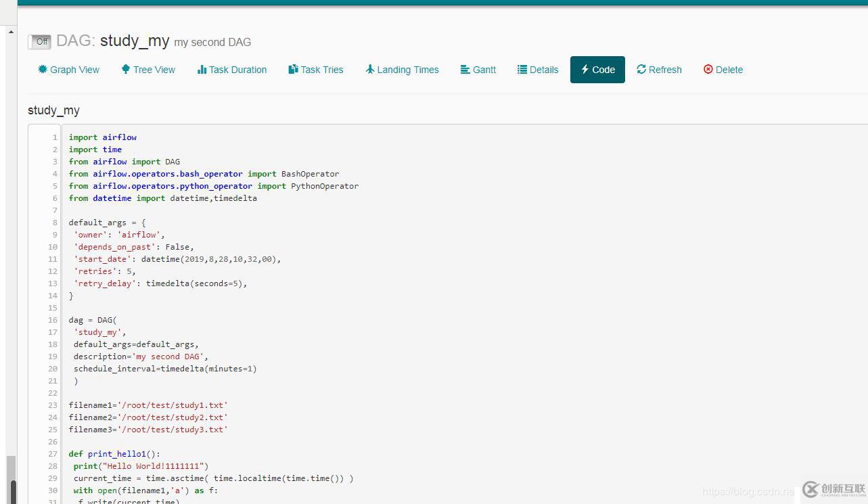Screen dimensions: 868x504
Task: Click the 'def print_hello1():' code line
Action: (x=114, y=454)
